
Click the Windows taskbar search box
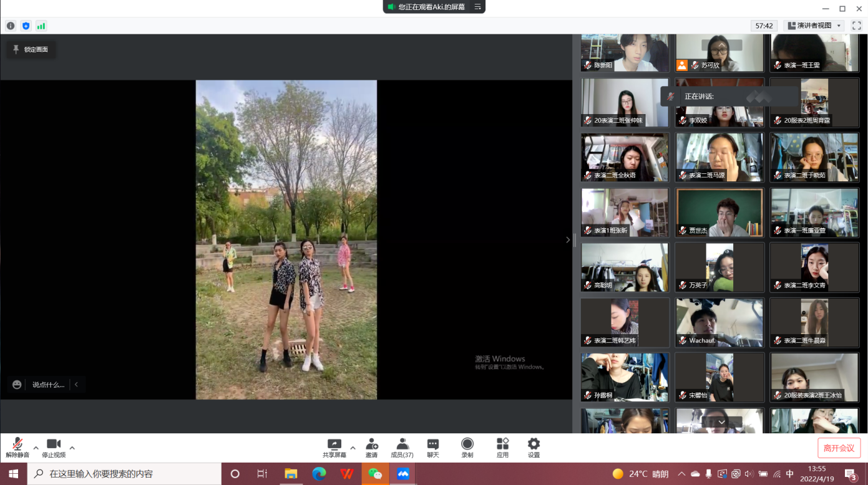(124, 474)
